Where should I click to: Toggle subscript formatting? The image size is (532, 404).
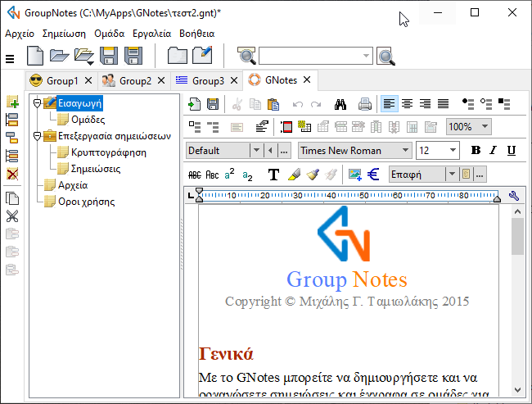pos(247,175)
